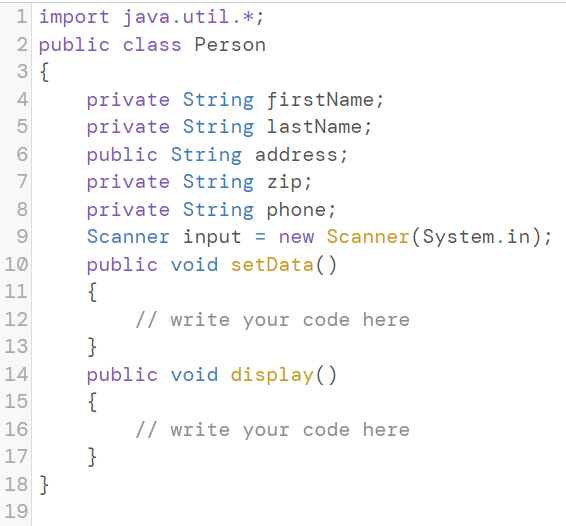Screen dimensions: 566x526
Task: Click the input variable name on line 9
Action: point(212,238)
